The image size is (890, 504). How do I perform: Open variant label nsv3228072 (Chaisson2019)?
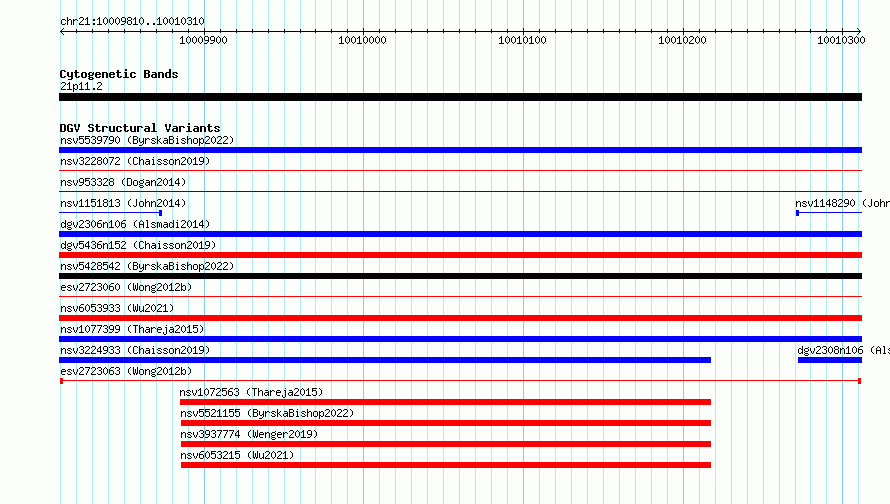(135, 161)
